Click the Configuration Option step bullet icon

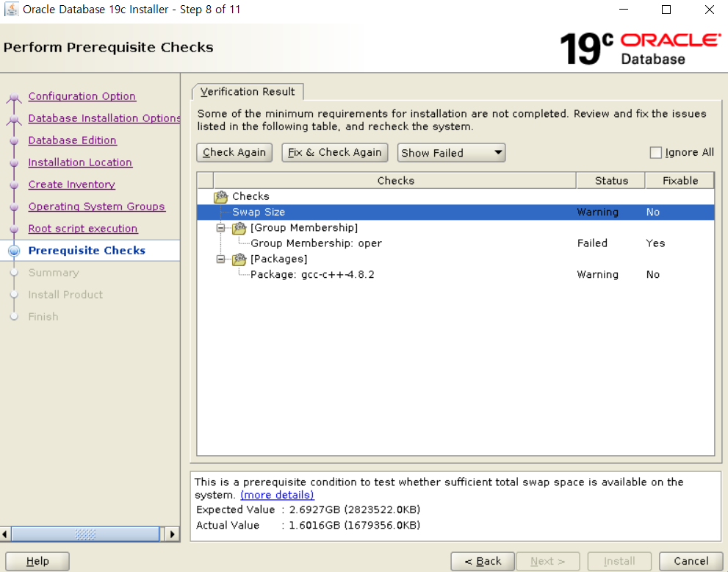[14, 97]
